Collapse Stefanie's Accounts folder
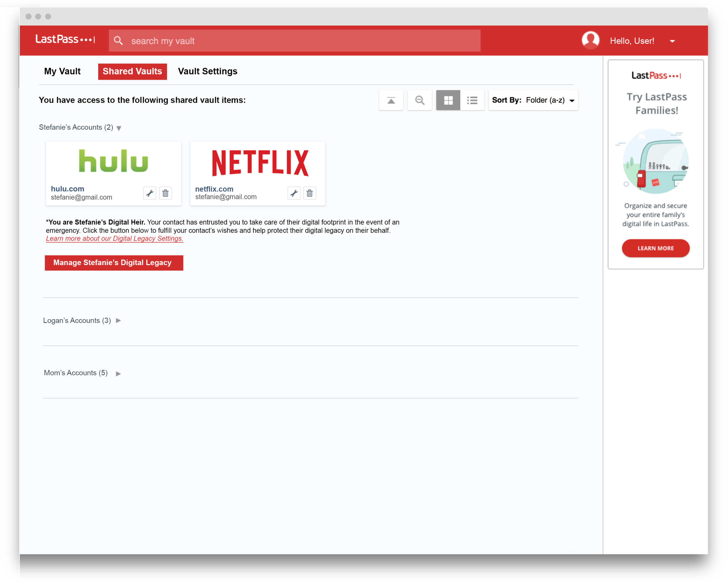Image resolution: width=728 pixels, height=582 pixels. pos(119,128)
